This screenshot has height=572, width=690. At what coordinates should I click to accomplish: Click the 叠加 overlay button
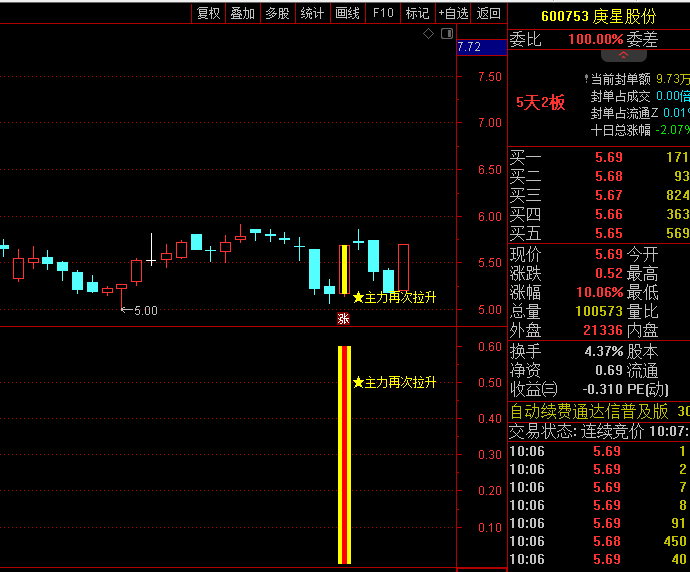(x=243, y=14)
